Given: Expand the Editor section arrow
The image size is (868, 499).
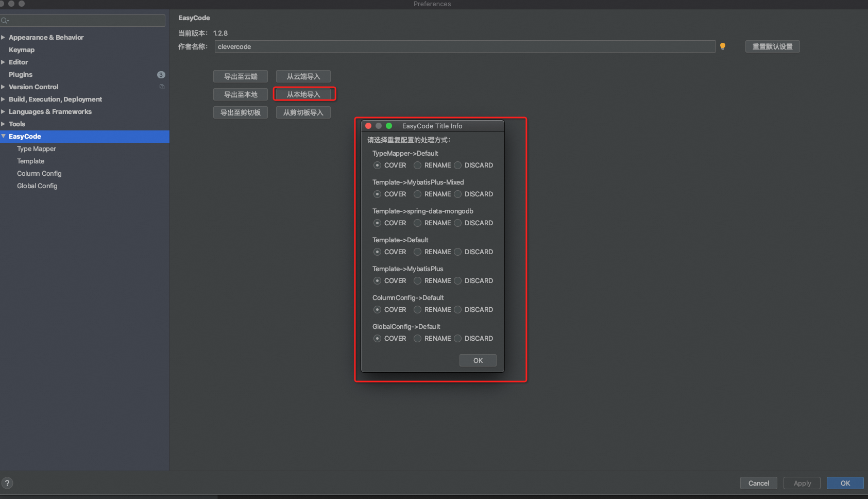Looking at the screenshot, I should (x=3, y=62).
